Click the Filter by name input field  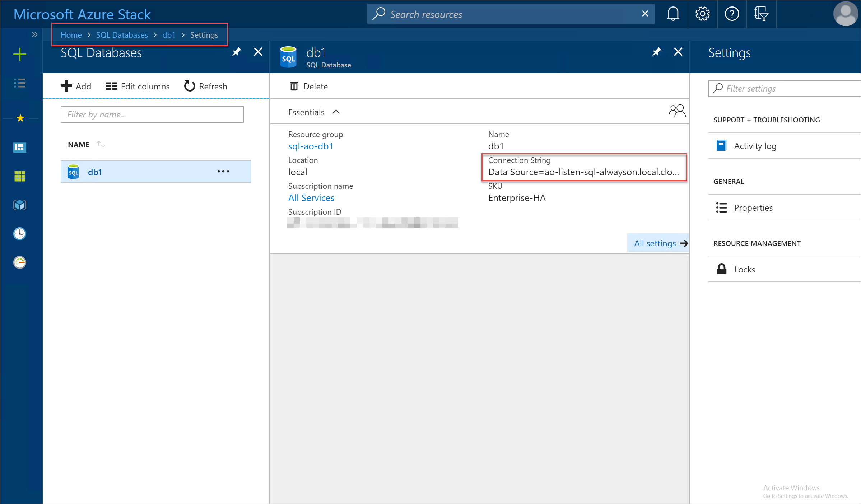tap(152, 114)
